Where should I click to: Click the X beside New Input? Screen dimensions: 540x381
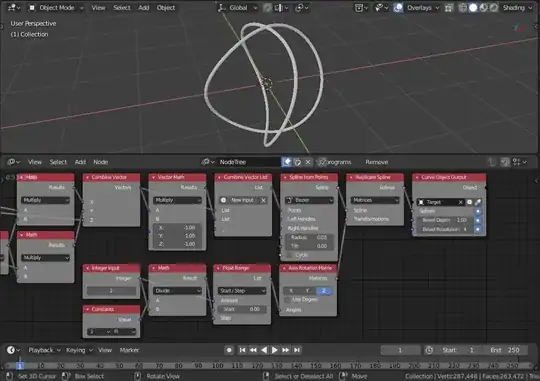[x=263, y=200]
